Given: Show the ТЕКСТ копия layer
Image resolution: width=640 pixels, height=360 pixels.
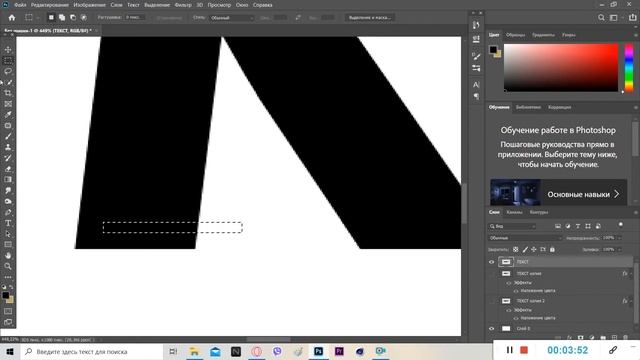Looking at the screenshot, I should click(x=491, y=274).
